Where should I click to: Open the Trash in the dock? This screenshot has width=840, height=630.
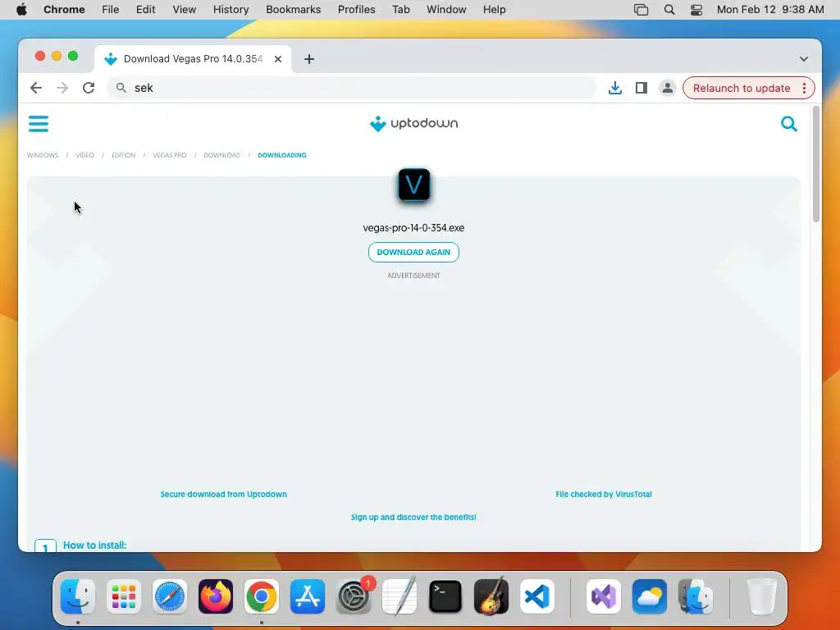pos(761,596)
